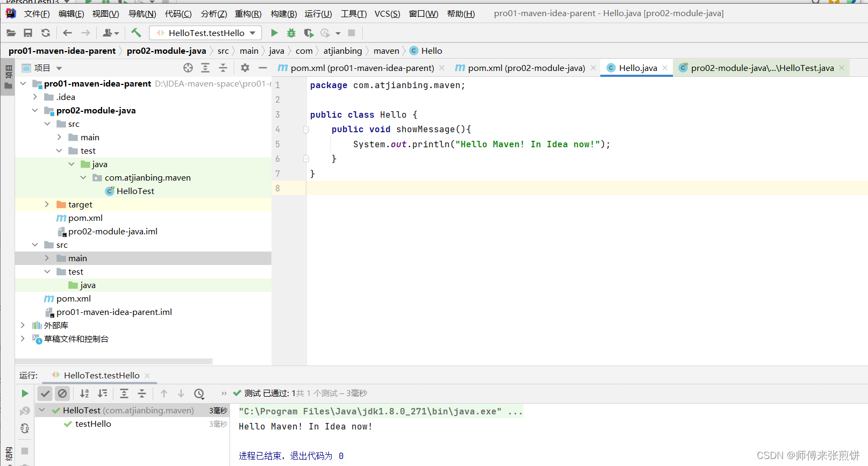Toggle show ignored tests button
This screenshot has width=868, height=466.
coord(62,393)
